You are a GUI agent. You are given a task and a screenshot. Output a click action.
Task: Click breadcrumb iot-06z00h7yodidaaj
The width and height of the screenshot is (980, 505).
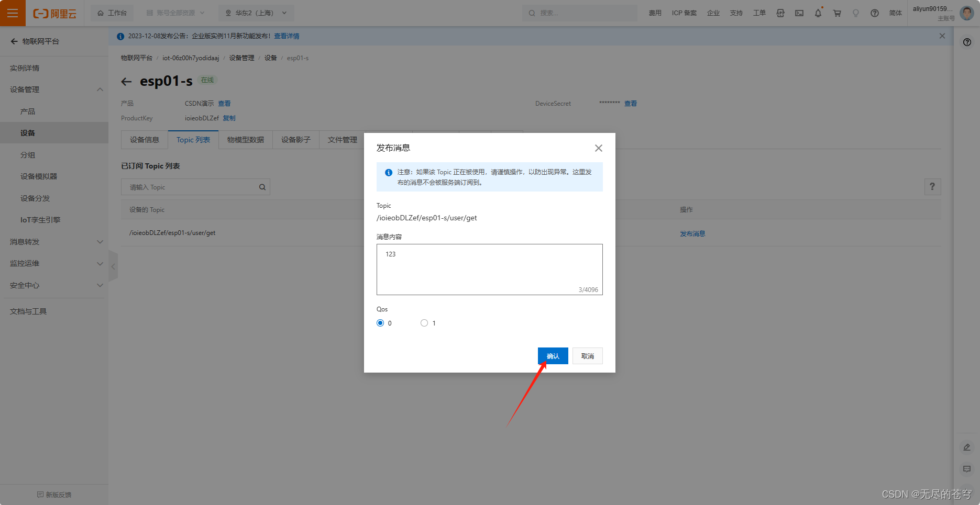pos(191,58)
